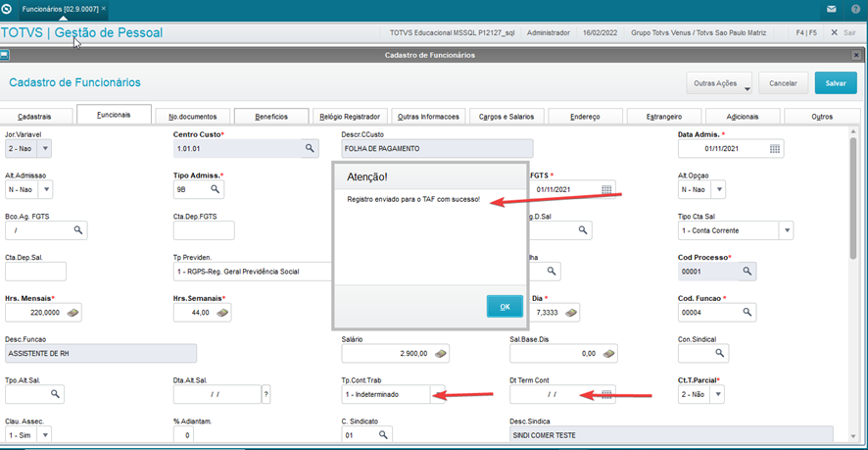The height and width of the screenshot is (450, 868).
Task: Open the Beneficios tab
Action: pos(271,117)
